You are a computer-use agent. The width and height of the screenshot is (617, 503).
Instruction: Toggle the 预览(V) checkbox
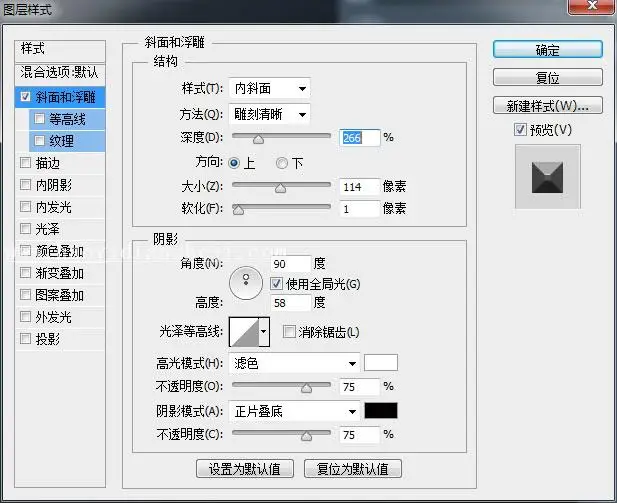coord(520,129)
